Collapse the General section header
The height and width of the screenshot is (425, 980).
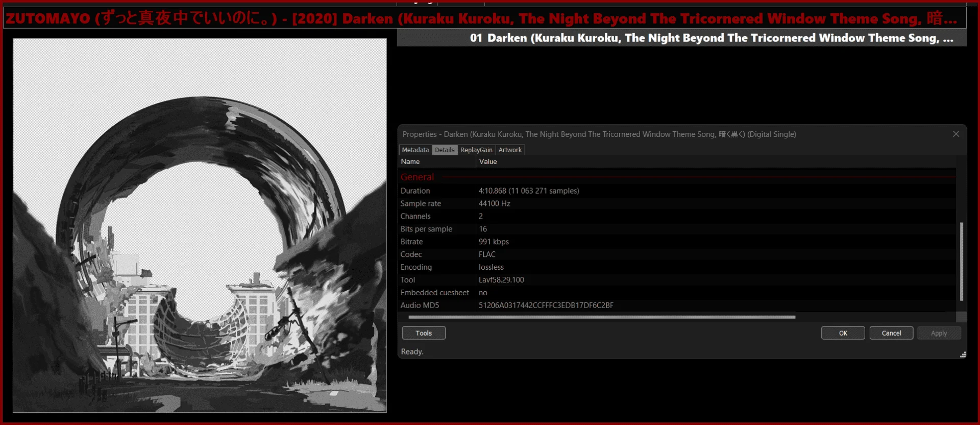[x=417, y=177]
